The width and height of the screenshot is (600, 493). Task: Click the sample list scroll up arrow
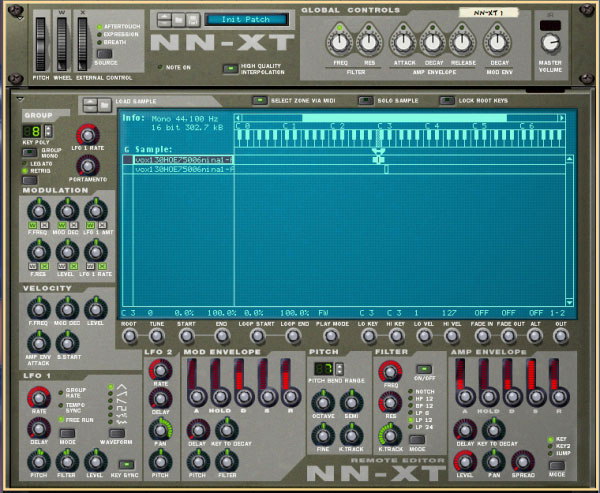[569, 159]
